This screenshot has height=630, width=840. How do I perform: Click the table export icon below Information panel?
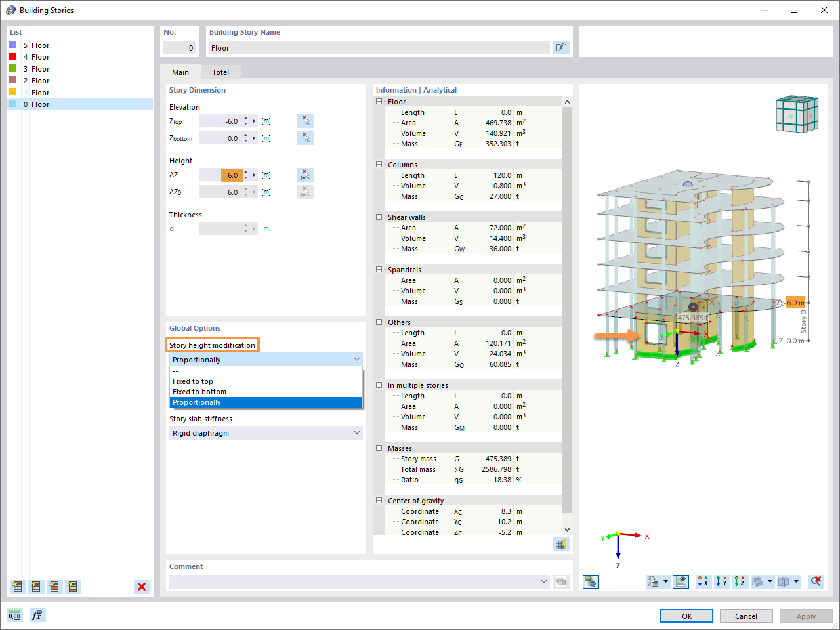click(x=561, y=544)
